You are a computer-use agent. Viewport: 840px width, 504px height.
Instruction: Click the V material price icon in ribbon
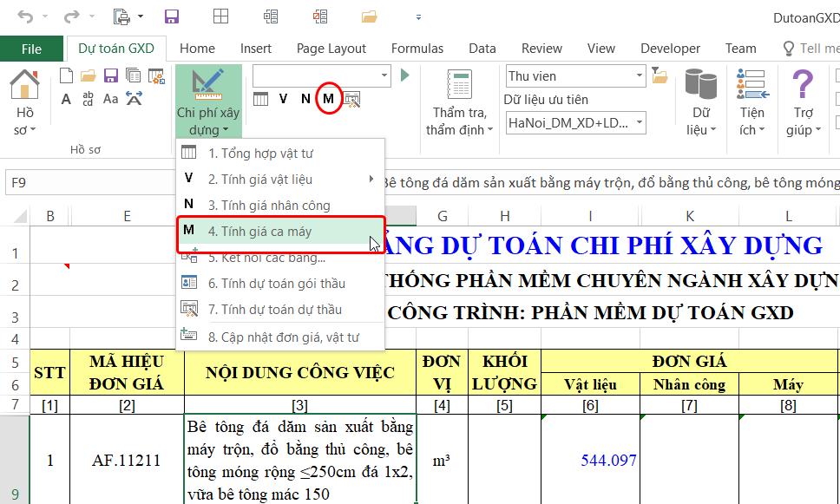click(283, 99)
